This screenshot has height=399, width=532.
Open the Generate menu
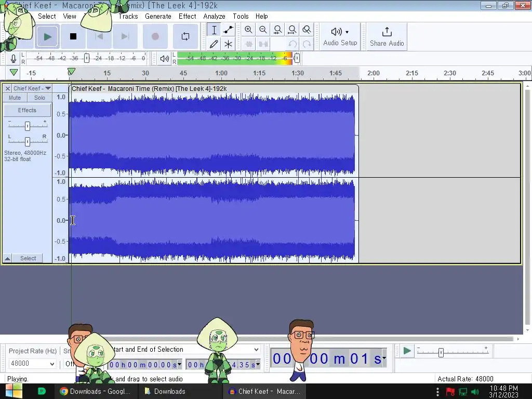click(x=158, y=16)
